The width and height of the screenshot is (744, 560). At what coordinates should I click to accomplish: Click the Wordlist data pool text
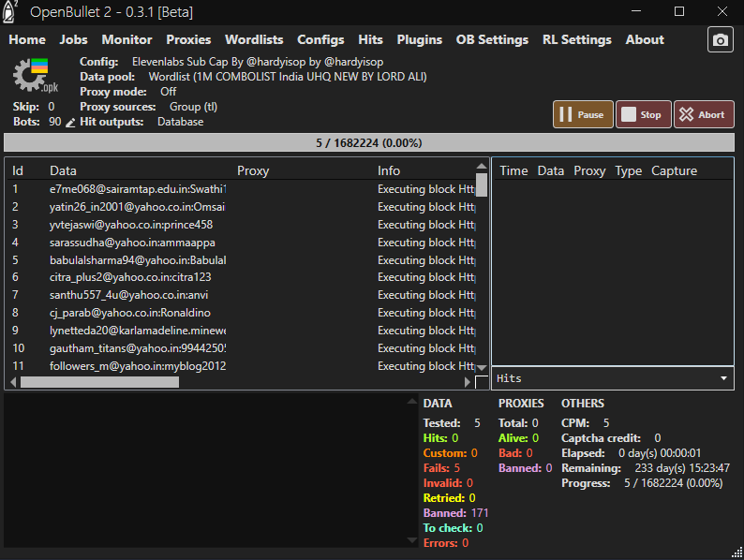288,77
